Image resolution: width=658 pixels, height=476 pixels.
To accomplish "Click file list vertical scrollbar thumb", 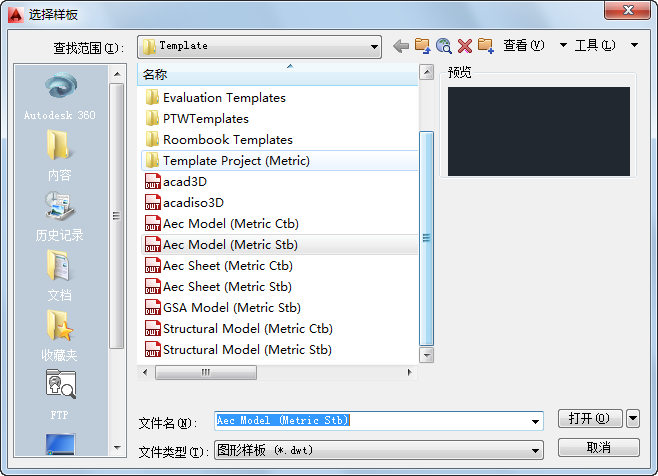I will (427, 238).
